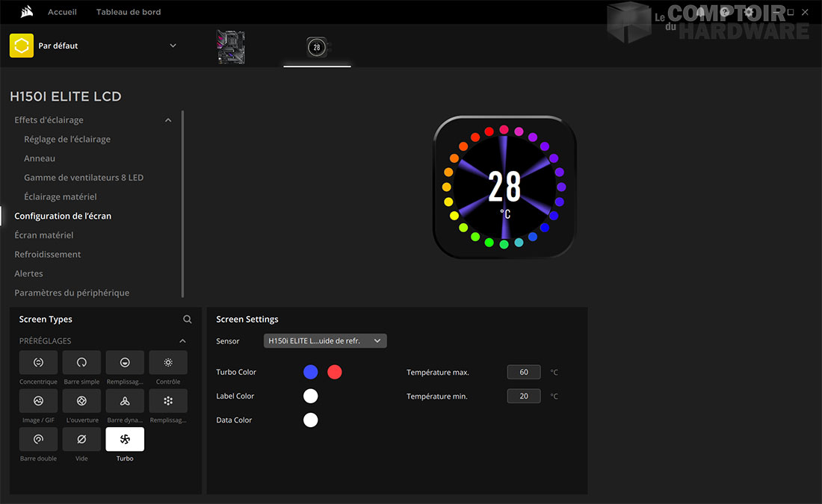The image size is (822, 504).
Task: Open Refroidissement settings in sidebar
Action: (48, 255)
